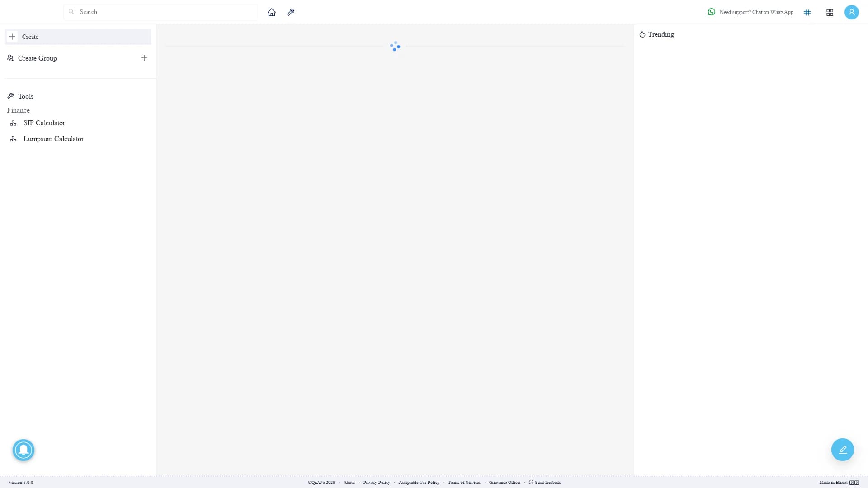The height and width of the screenshot is (488, 868).
Task: Click the smiley icon beside Send feedback
Action: [531, 482]
